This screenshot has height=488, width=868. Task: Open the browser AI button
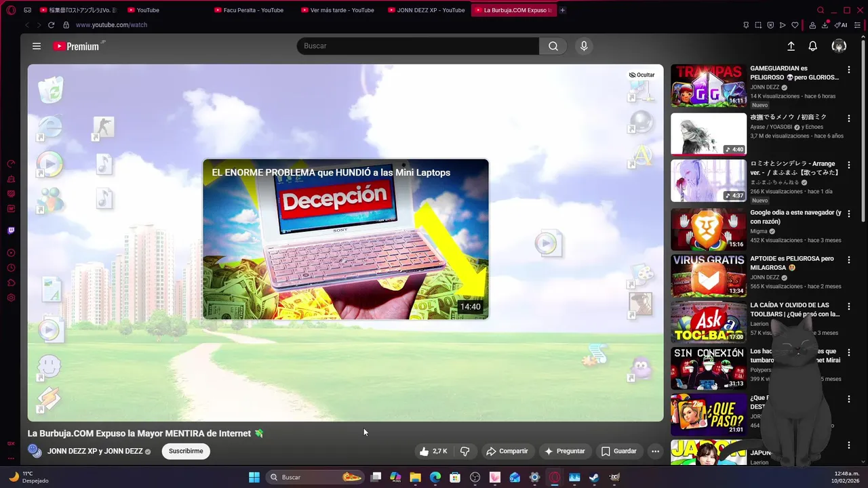[841, 25]
